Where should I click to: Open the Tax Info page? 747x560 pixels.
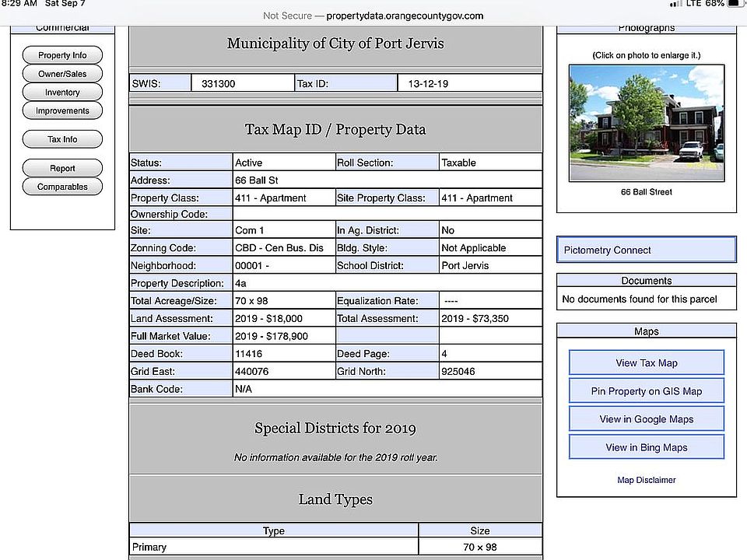click(x=62, y=139)
